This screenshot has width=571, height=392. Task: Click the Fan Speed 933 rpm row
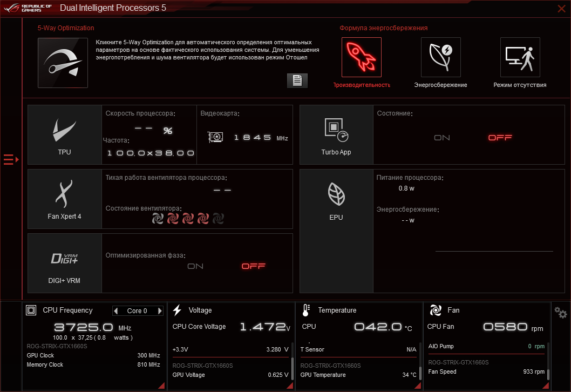point(486,371)
